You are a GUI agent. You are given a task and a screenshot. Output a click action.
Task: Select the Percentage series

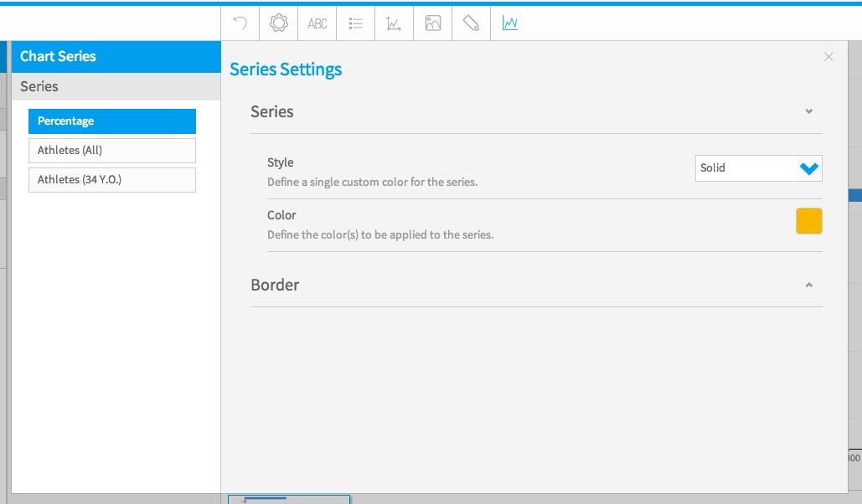pyautogui.click(x=112, y=121)
